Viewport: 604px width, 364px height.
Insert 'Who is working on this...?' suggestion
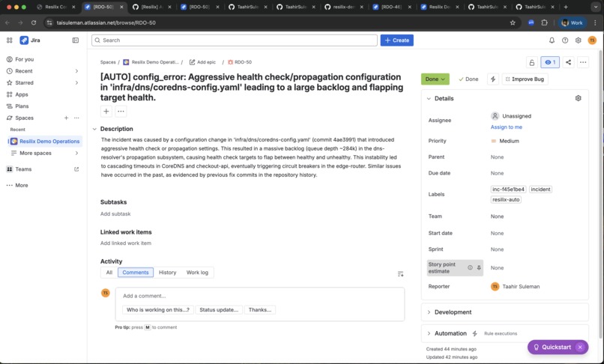click(158, 309)
